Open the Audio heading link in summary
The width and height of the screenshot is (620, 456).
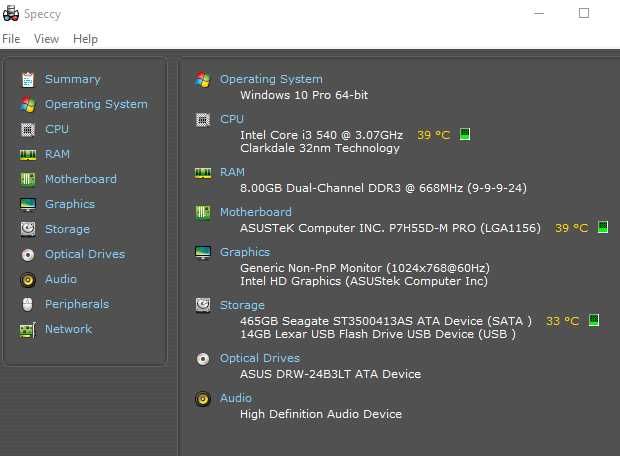click(x=236, y=398)
